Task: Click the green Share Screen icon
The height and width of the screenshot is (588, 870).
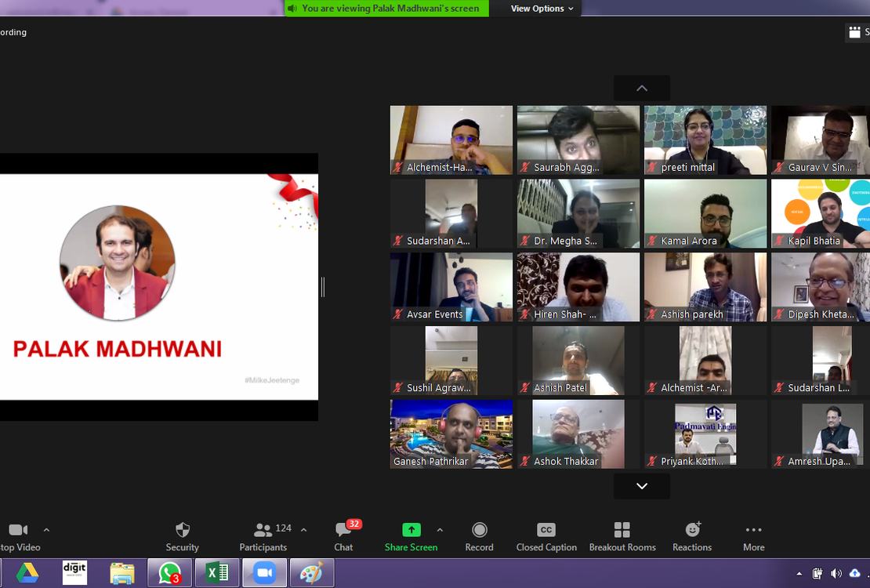Action: tap(411, 530)
